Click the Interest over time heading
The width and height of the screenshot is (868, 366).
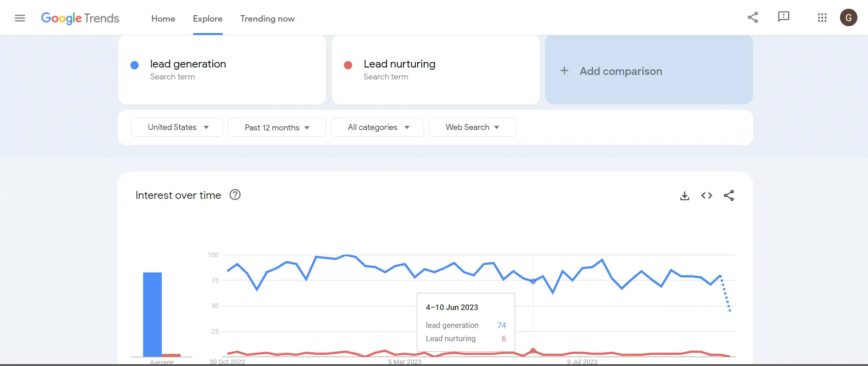(178, 195)
